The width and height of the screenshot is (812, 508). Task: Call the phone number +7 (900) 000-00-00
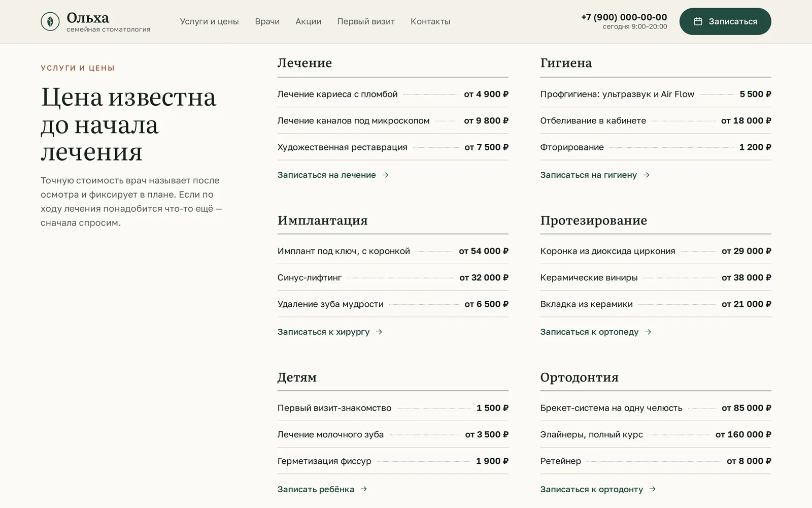pos(624,17)
